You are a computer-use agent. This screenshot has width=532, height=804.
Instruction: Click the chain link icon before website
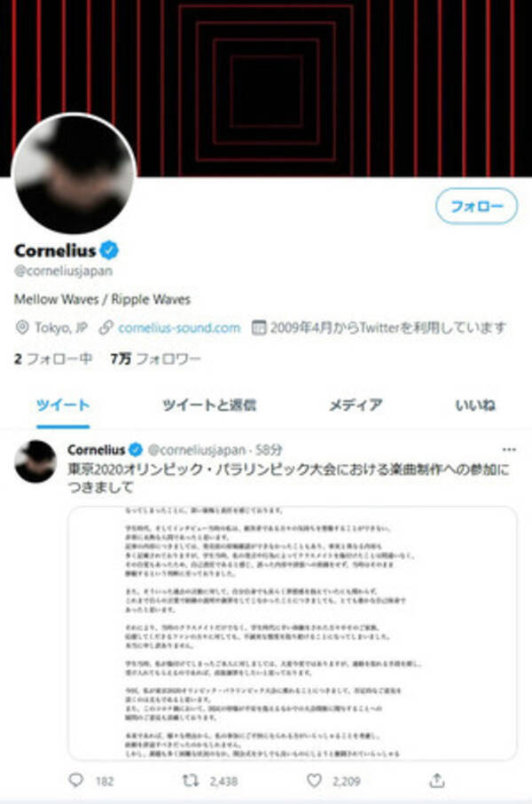coord(106,327)
